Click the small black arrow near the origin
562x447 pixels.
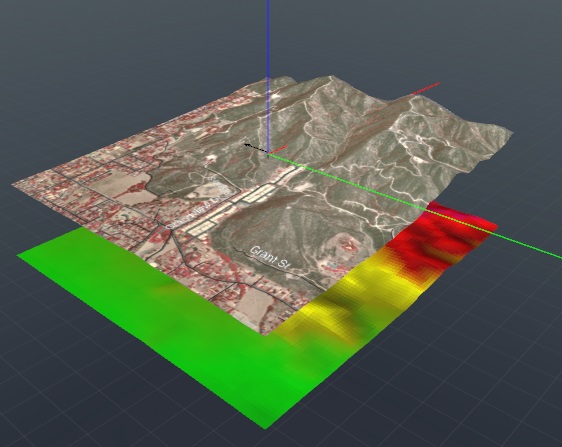pos(255,147)
